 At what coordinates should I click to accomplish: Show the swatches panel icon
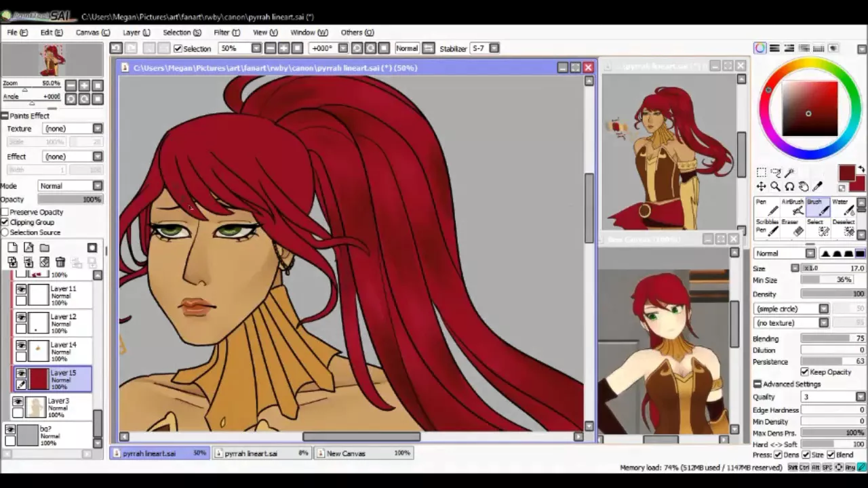point(818,48)
